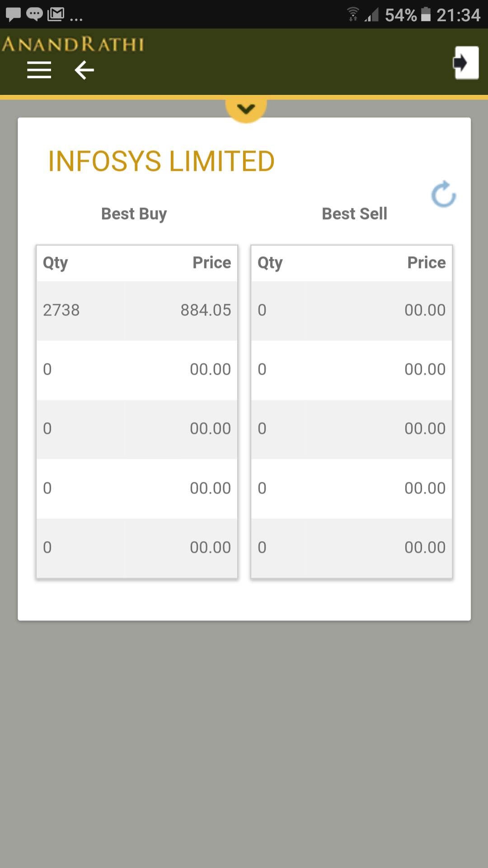This screenshot has height=868, width=488.
Task: Tap the 2738 buy quantity cell
Action: pos(61,310)
